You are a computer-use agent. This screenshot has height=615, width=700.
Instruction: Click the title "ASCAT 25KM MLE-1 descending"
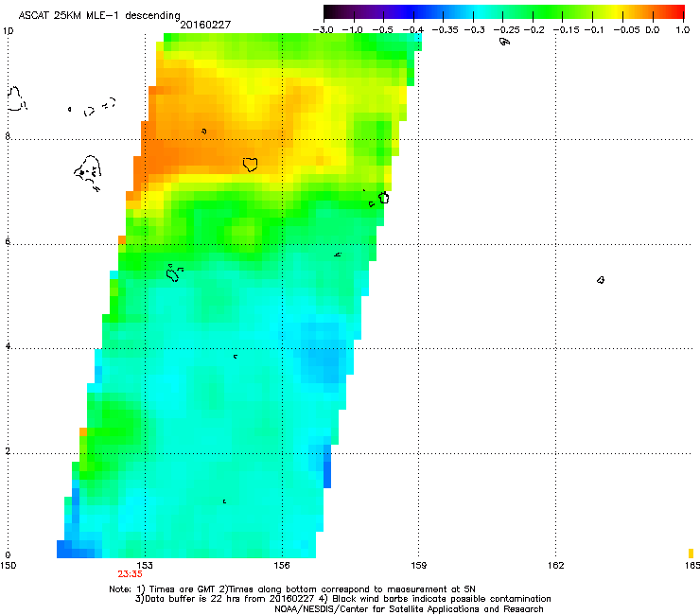(x=99, y=16)
